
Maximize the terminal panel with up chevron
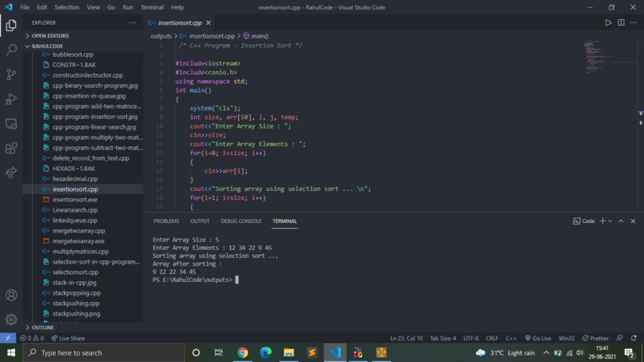[x=621, y=221]
